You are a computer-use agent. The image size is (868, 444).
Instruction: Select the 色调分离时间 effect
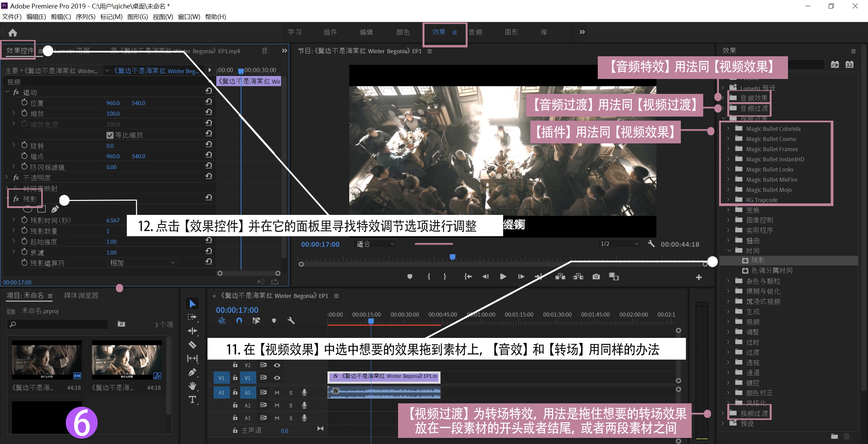point(772,270)
